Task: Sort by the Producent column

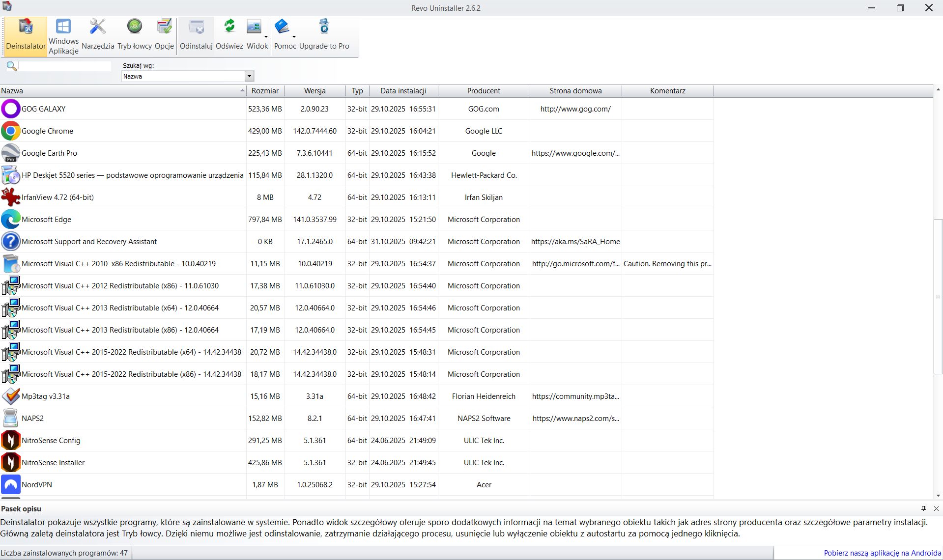Action: pos(484,91)
